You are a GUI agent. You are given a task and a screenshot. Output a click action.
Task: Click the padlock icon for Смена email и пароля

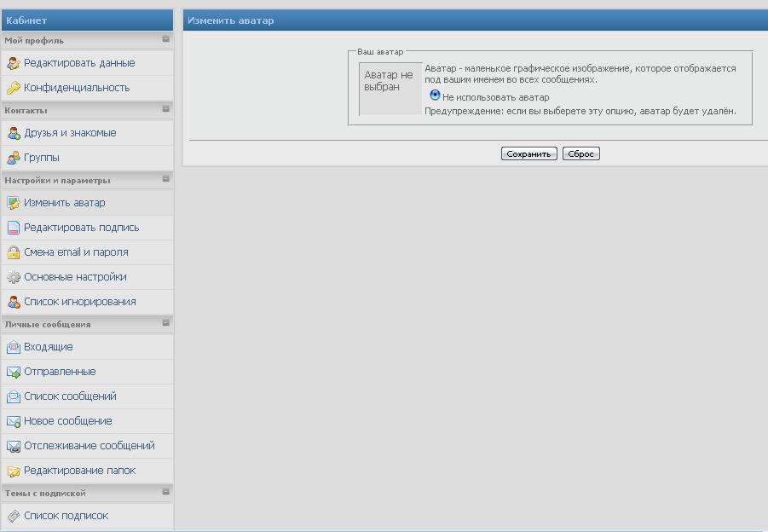pyautogui.click(x=14, y=252)
